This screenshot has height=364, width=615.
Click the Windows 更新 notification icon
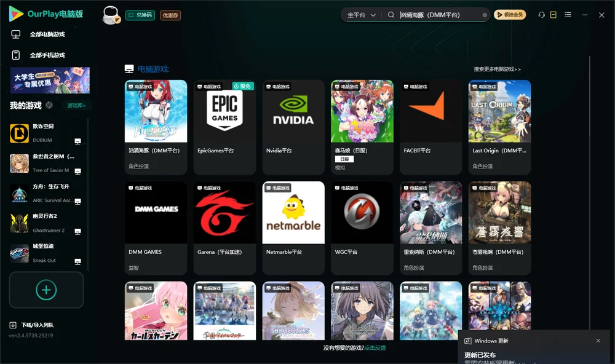coord(468,341)
